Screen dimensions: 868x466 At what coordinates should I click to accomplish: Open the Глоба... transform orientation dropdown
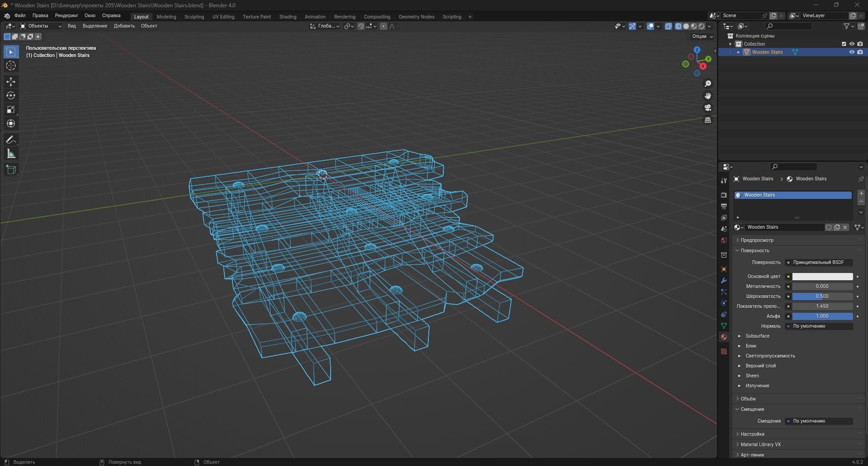pos(325,26)
